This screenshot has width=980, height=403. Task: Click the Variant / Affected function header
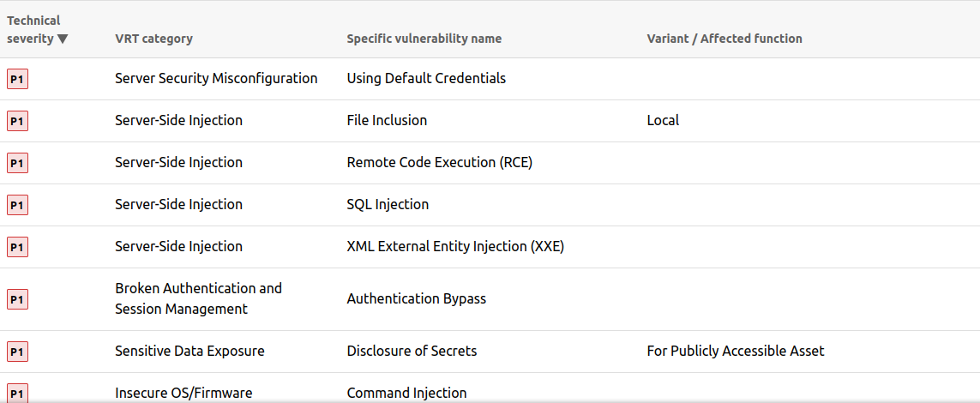724,39
